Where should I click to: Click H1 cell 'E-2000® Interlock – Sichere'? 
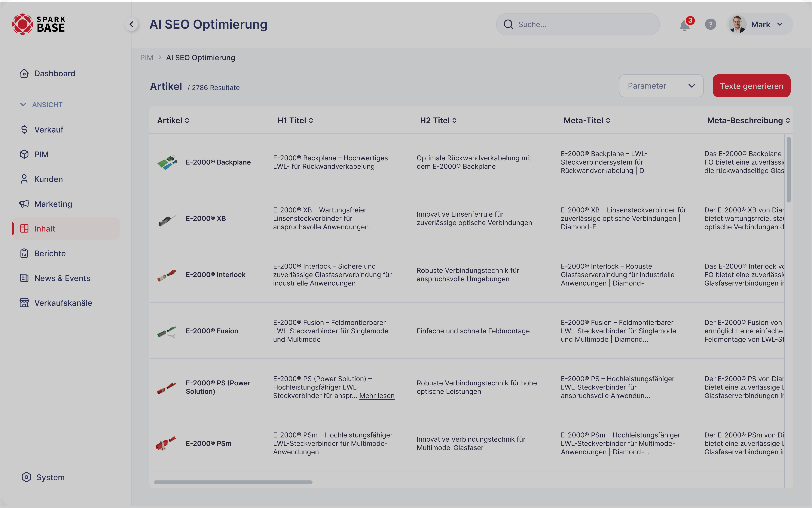(332, 275)
